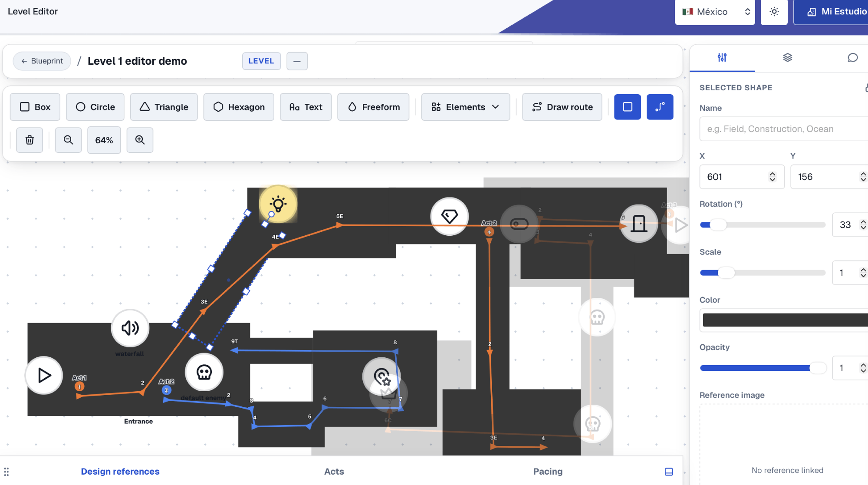Activate the Text tool
868x485 pixels.
[x=306, y=107]
